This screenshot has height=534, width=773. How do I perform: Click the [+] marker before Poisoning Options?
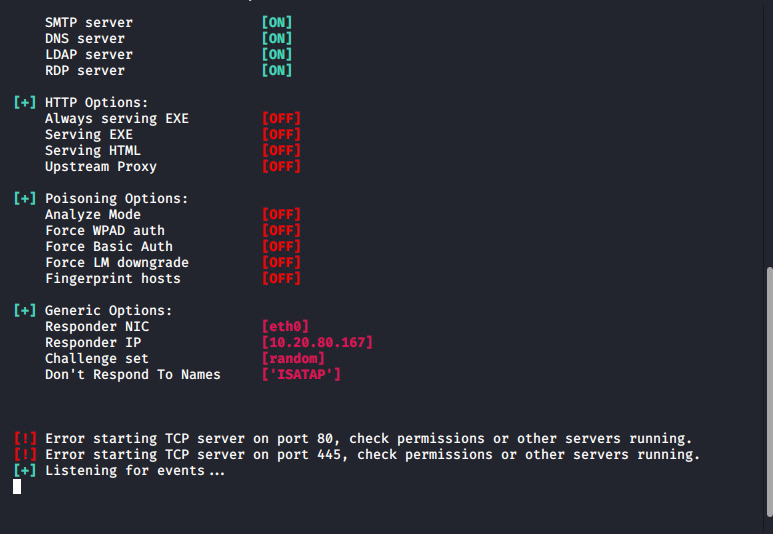point(25,198)
